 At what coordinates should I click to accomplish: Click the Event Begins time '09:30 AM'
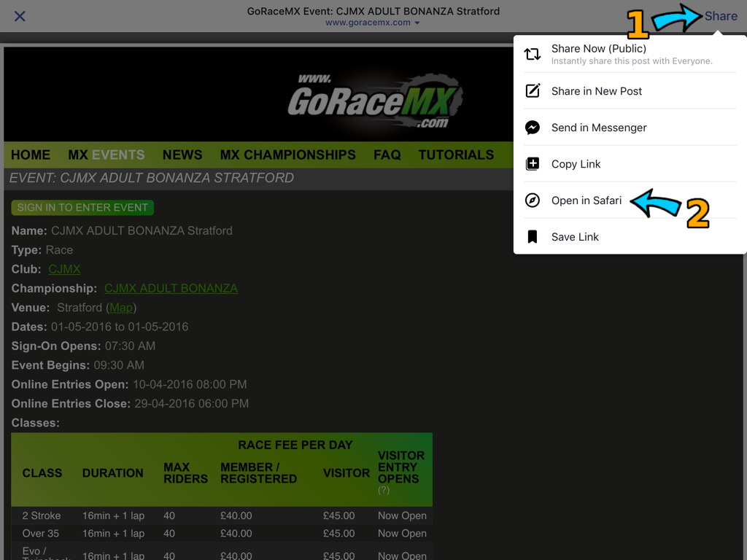119,365
